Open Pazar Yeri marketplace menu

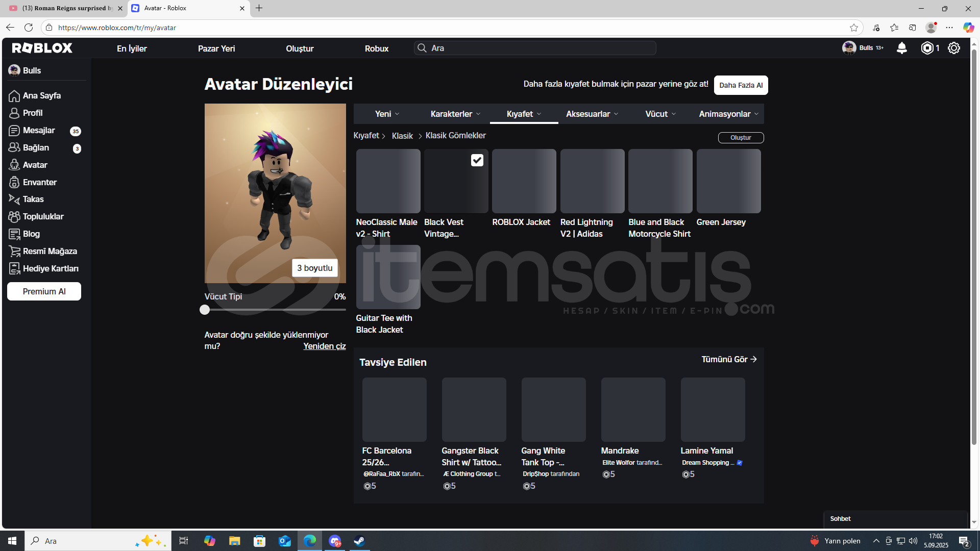point(216,48)
